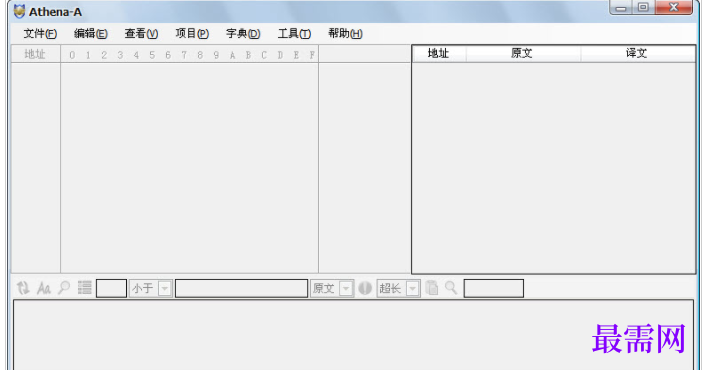The image size is (704, 370).
Task: Click the small magnifier icon beside Aa
Action: 64,288
